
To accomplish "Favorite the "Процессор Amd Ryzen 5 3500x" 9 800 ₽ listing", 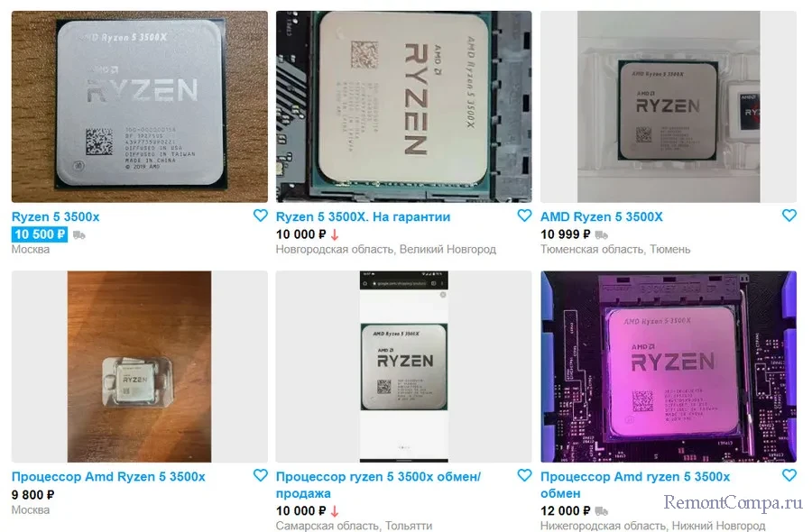I will (x=261, y=475).
